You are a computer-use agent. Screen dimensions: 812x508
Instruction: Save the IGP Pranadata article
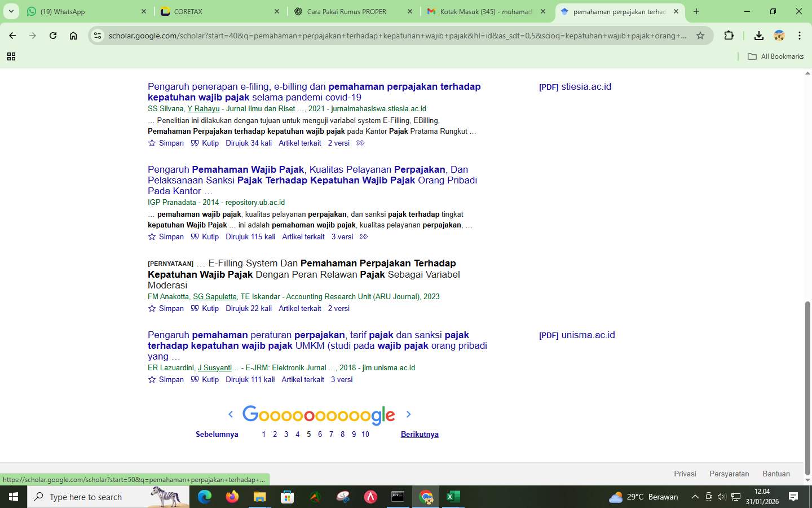[166, 237]
